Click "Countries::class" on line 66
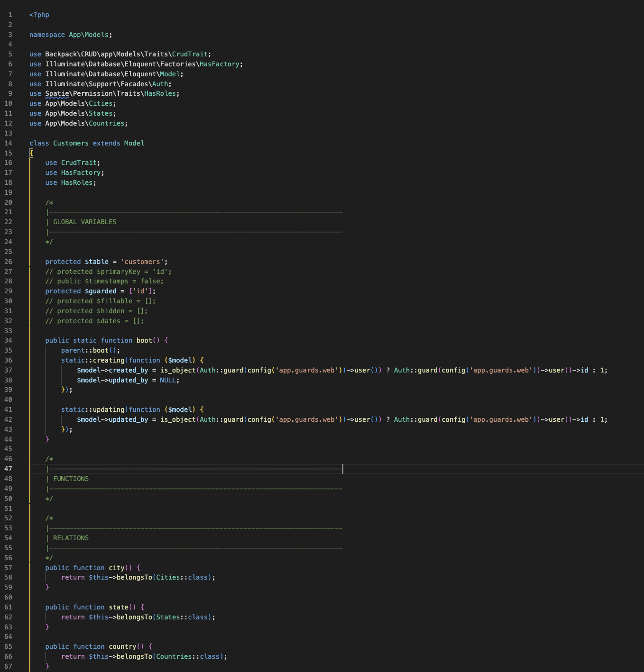The image size is (644, 672). point(188,656)
